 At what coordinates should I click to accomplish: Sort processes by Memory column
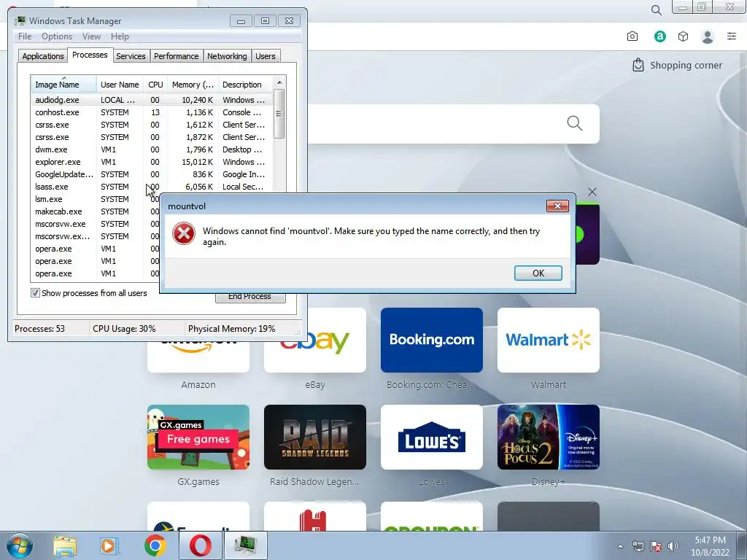coord(193,85)
